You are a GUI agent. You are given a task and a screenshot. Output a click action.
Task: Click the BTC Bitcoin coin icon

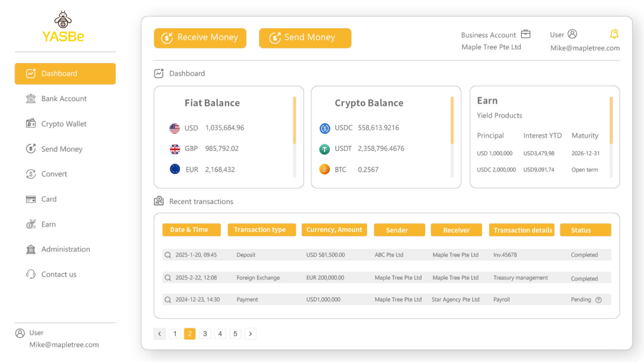click(x=325, y=170)
